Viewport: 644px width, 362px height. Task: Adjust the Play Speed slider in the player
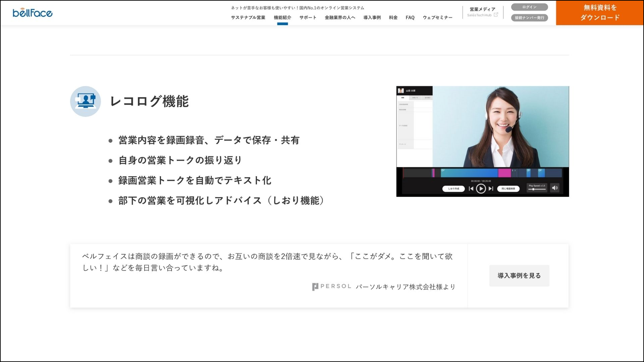(533, 189)
